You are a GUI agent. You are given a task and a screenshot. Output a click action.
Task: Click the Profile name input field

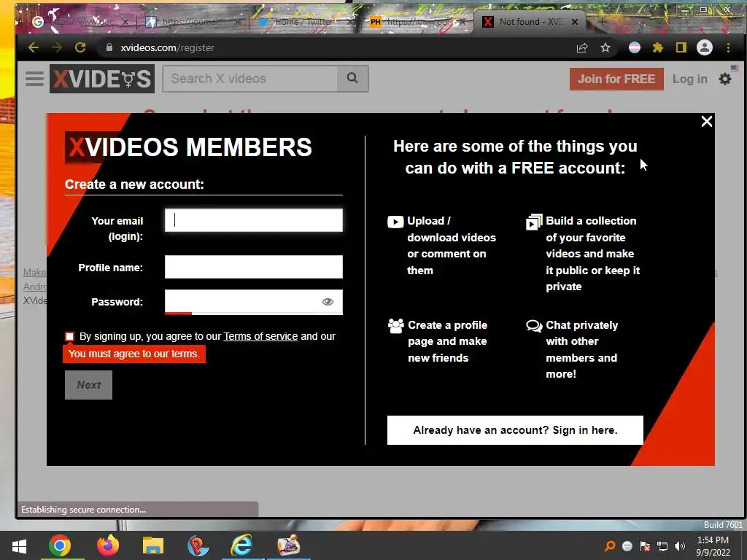253,267
